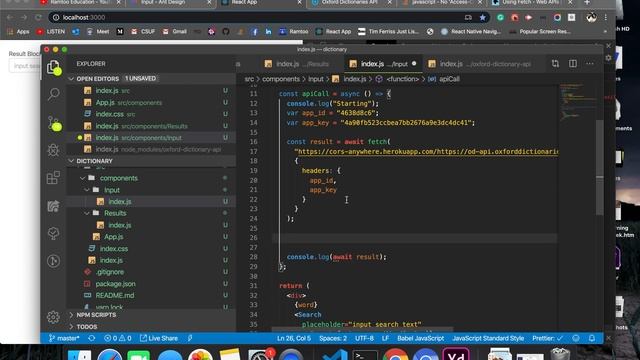Open the Search view in activity bar
The height and width of the screenshot is (360, 640).
pos(53,94)
